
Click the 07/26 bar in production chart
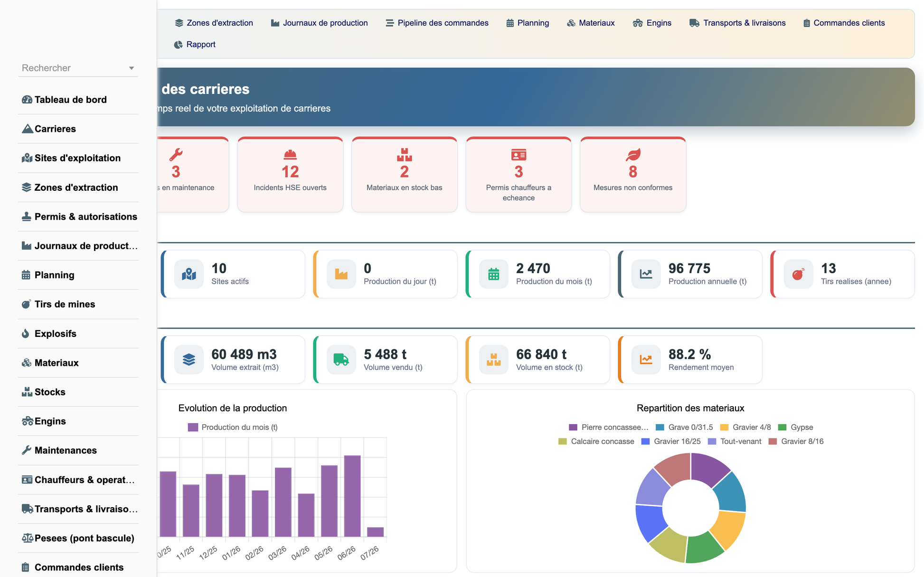click(x=376, y=532)
